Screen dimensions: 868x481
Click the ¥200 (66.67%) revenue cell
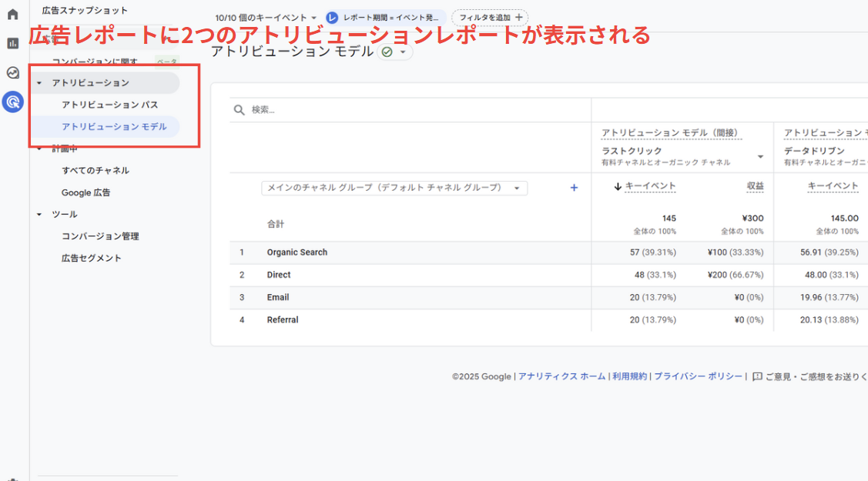[x=735, y=275]
